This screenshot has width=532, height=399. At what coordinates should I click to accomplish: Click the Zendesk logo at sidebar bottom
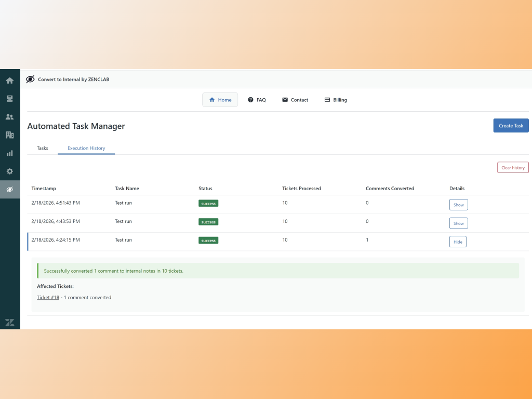[9, 322]
